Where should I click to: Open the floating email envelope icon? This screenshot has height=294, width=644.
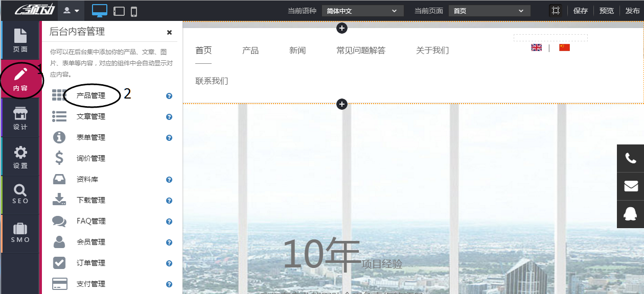[630, 186]
